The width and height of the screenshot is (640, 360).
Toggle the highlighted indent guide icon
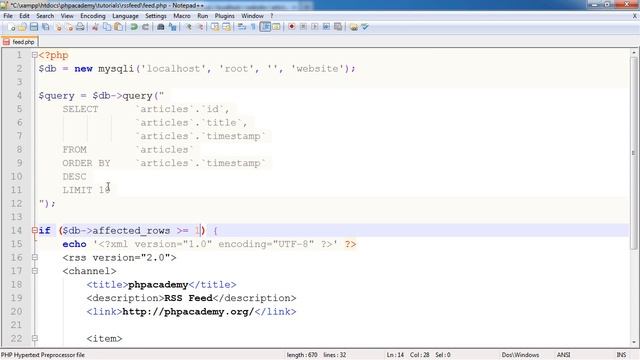(265, 27)
